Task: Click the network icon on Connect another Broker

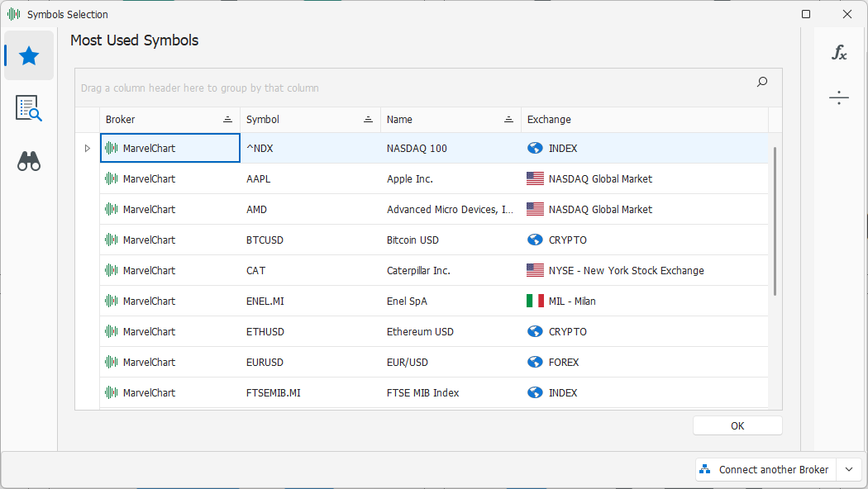Action: click(x=704, y=469)
